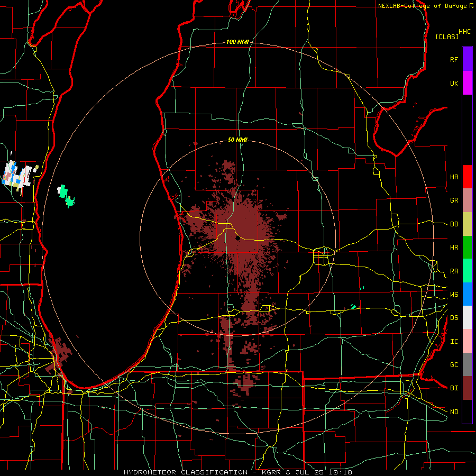Click the RA legend label
This screenshot has height=476, width=476.
tap(454, 271)
